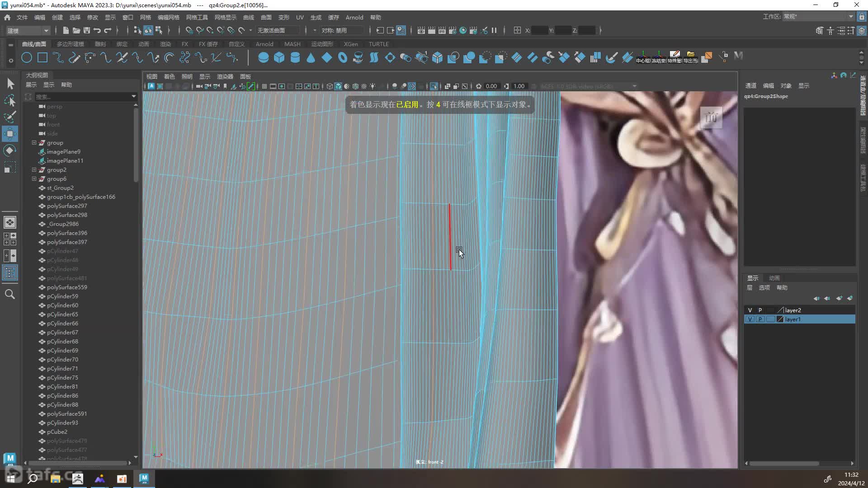Viewport: 868px width, 488px height.
Task: Open the channel box 通道 menu
Action: pos(751,86)
